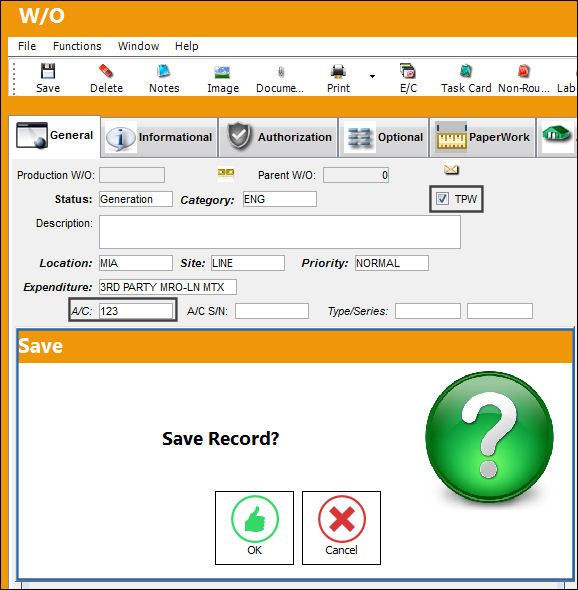
Task: Open the Functions menu
Action: 77,46
